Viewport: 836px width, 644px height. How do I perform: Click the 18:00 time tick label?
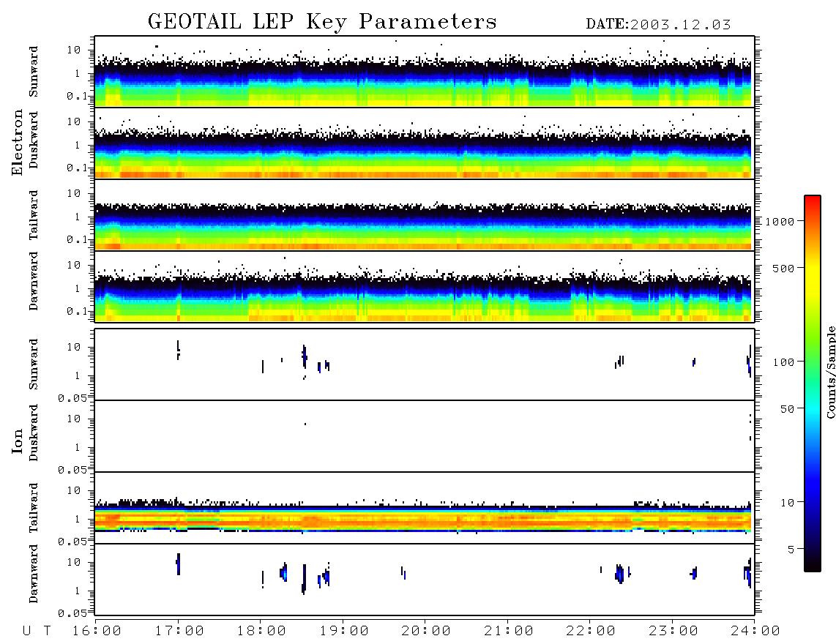click(x=261, y=631)
